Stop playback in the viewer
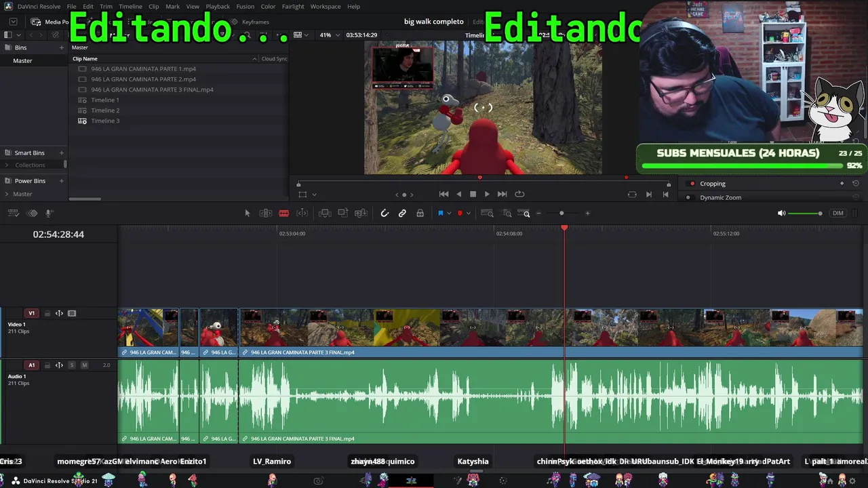The width and height of the screenshot is (868, 488). 473,195
